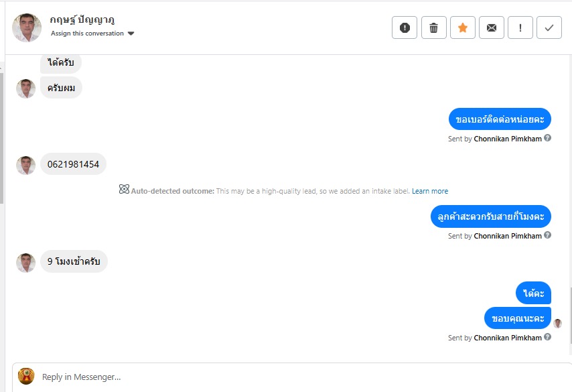Delete conversation with the trash icon
Viewport: 572px width, 392px height.
click(434, 27)
